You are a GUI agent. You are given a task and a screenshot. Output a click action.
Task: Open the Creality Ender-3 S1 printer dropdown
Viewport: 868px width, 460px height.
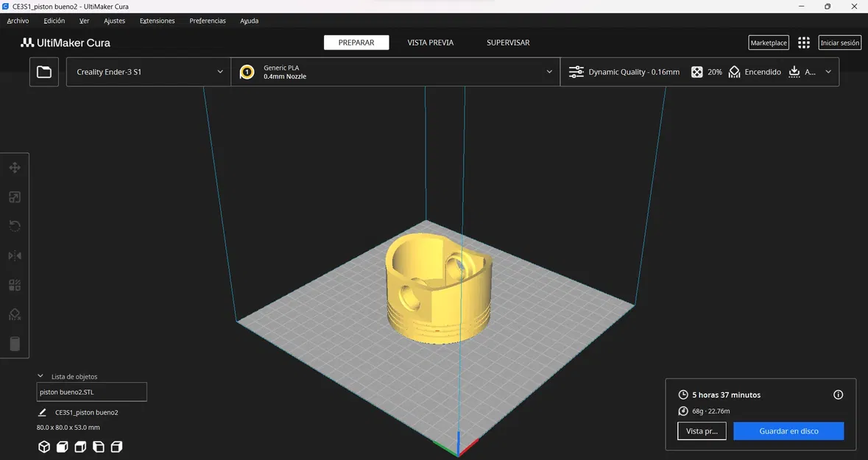pos(147,71)
